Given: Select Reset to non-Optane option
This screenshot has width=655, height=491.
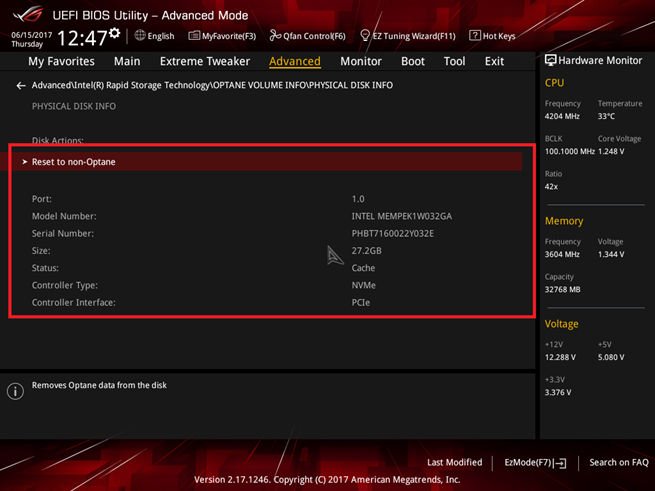Looking at the screenshot, I should click(261, 162).
